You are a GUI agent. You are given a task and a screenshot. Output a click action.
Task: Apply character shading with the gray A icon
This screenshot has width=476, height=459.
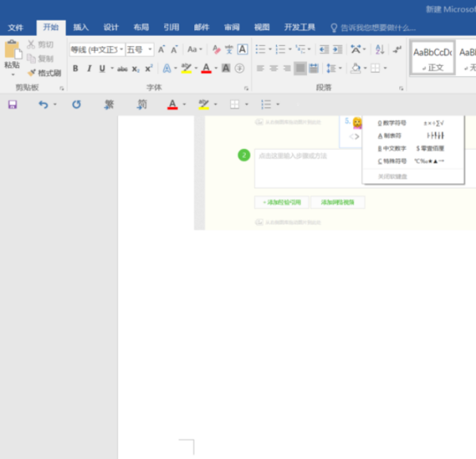[x=226, y=68]
